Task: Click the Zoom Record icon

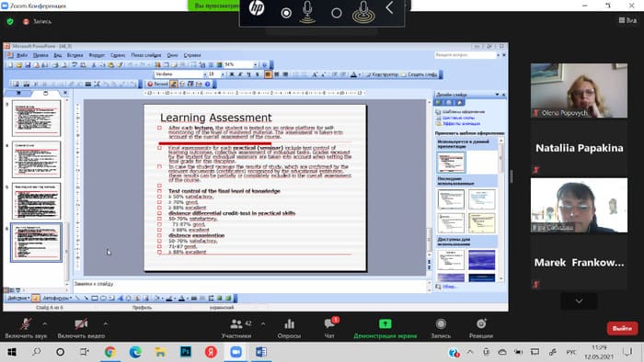Action: [x=441, y=324]
